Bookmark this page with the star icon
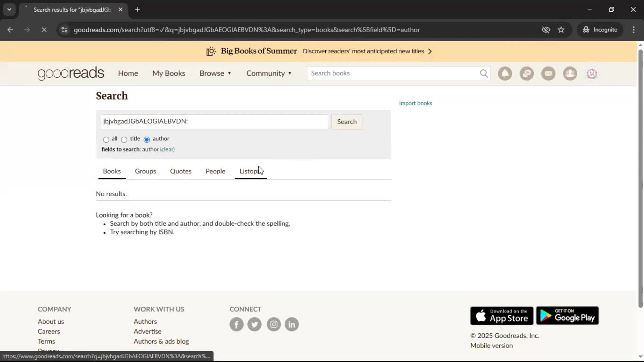Screen dimensions: 644x362 561,30
